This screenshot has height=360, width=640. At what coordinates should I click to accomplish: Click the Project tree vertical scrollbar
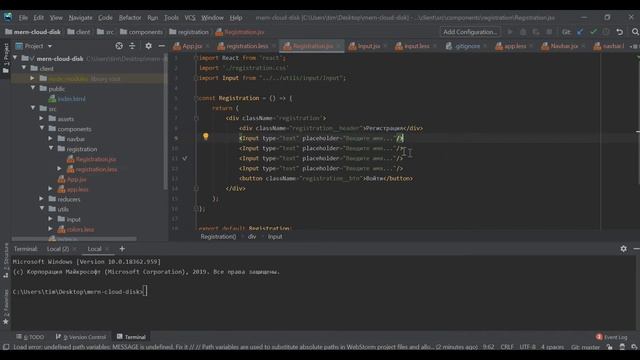(165, 122)
